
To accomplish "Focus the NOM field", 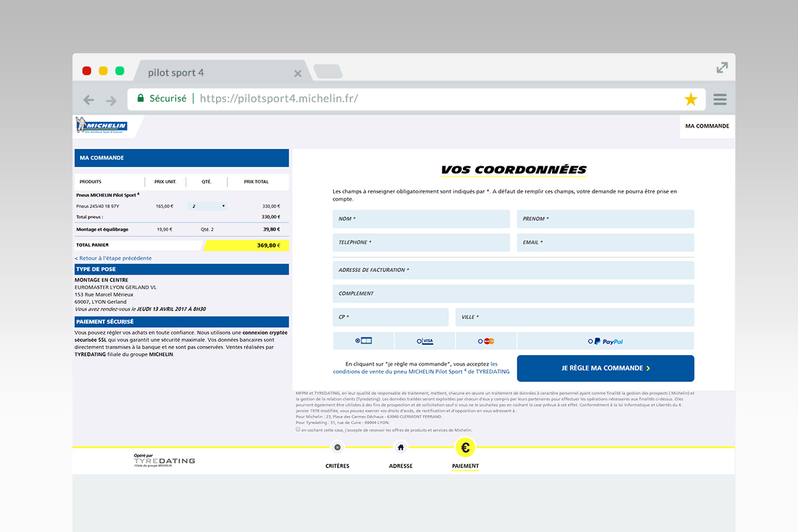I will coord(422,219).
